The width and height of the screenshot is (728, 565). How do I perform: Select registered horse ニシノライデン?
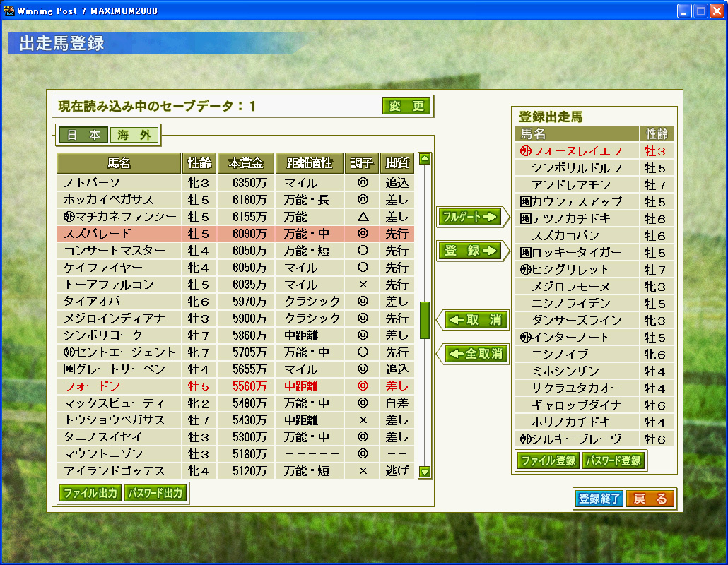coord(594,304)
